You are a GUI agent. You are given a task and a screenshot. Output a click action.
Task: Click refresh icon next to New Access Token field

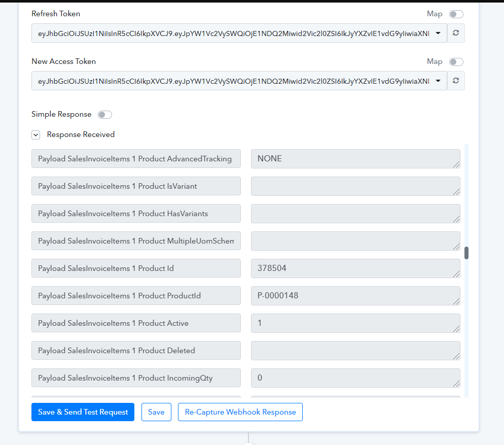tap(456, 81)
